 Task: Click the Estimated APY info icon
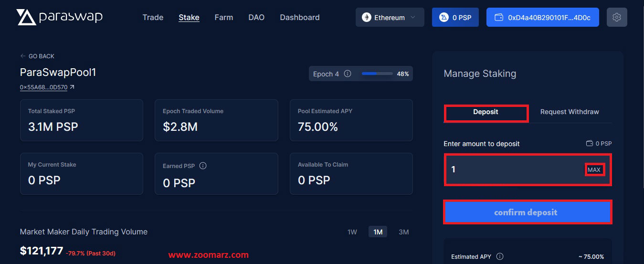click(x=500, y=256)
